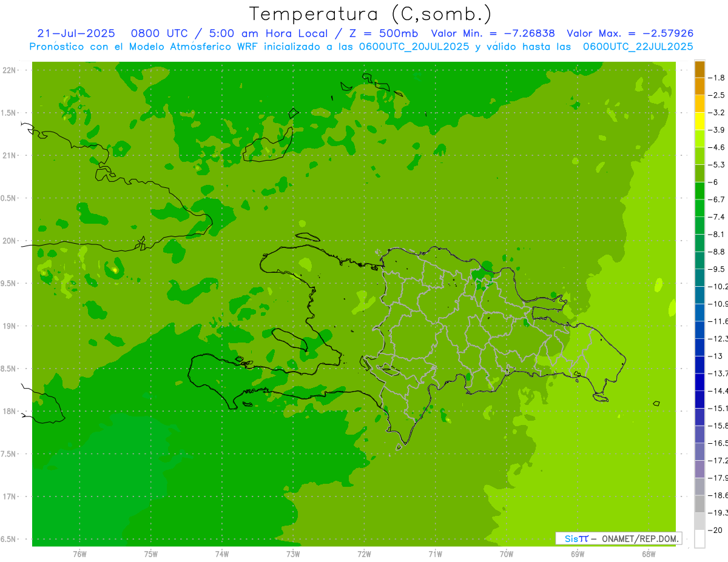Image resolution: width=728 pixels, height=562 pixels.
Task: Click the "Temperatura (C,somb.)" map title
Action: pos(371,14)
